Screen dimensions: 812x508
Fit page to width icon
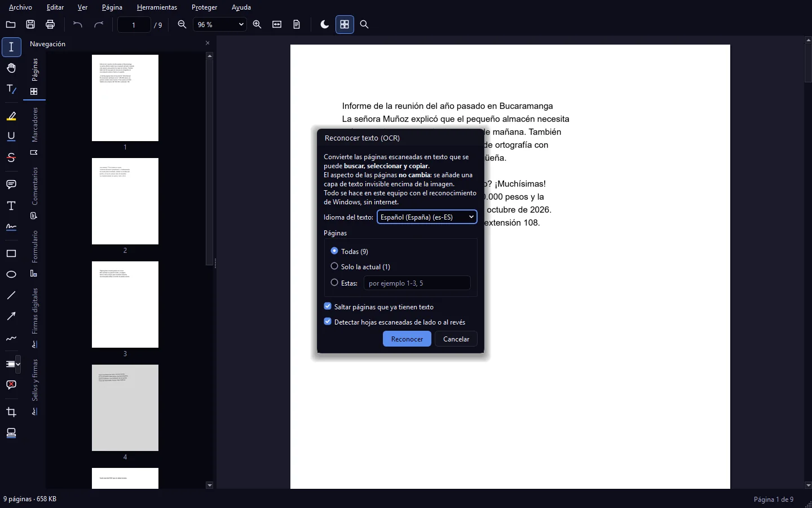click(277, 24)
